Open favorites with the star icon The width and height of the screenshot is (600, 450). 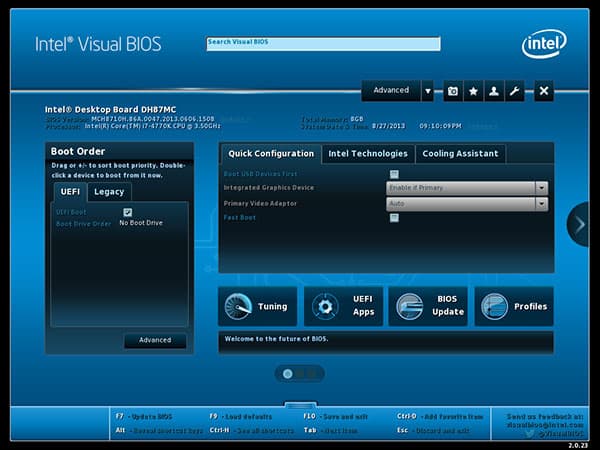pyautogui.click(x=473, y=91)
